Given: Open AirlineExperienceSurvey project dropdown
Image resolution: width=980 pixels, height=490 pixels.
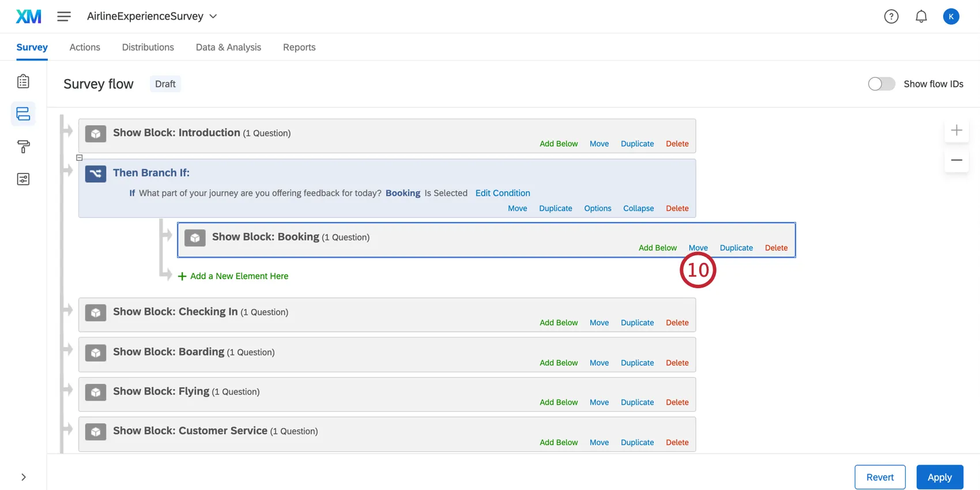Looking at the screenshot, I should click(152, 16).
